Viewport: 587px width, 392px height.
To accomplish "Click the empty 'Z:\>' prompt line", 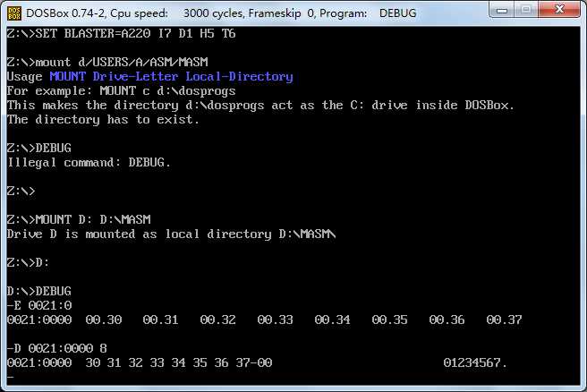I will point(21,191).
